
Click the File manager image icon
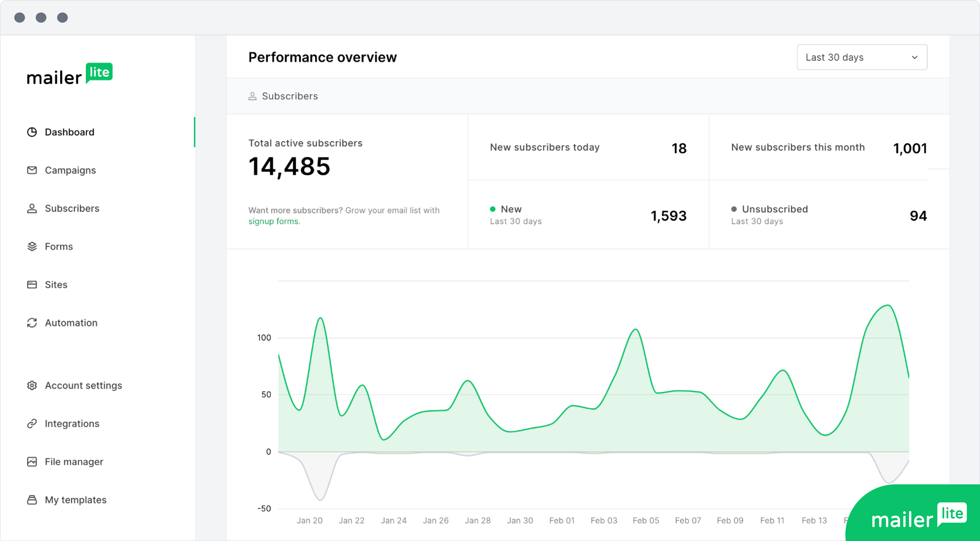pyautogui.click(x=32, y=461)
